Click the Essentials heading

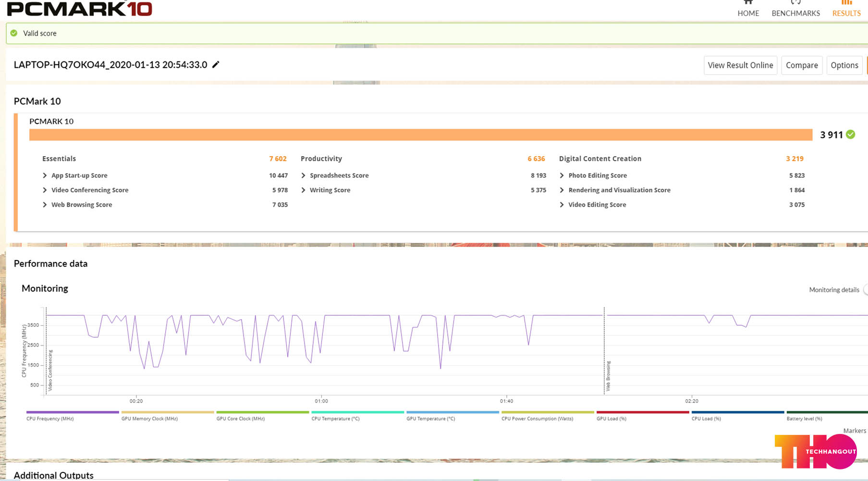tap(59, 159)
